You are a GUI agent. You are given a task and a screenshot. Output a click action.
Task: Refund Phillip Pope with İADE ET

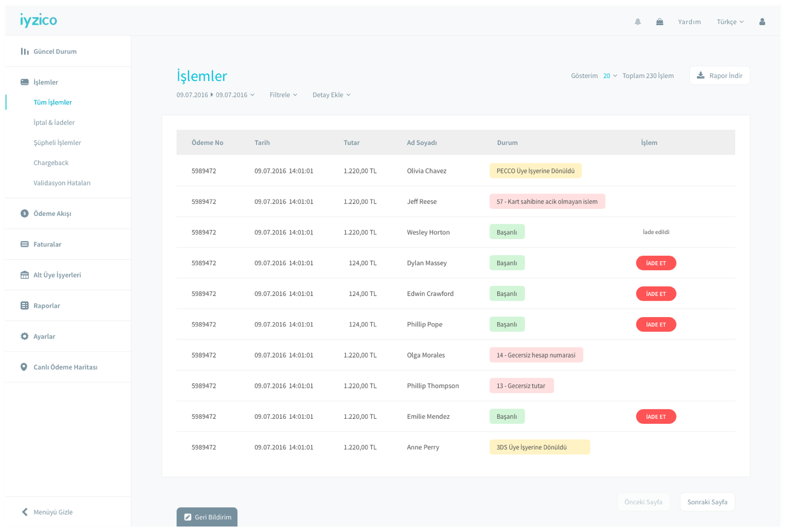[656, 324]
